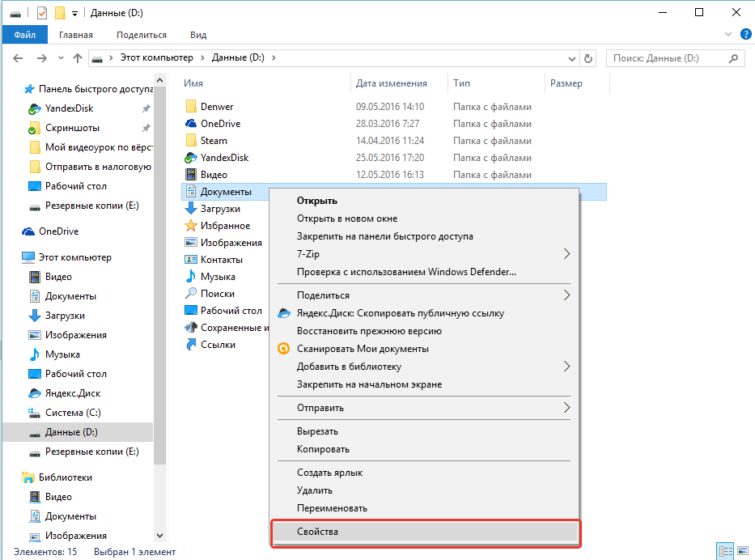This screenshot has height=560, width=755.
Task: Open the Вид ribbon tab
Action: coord(198,35)
